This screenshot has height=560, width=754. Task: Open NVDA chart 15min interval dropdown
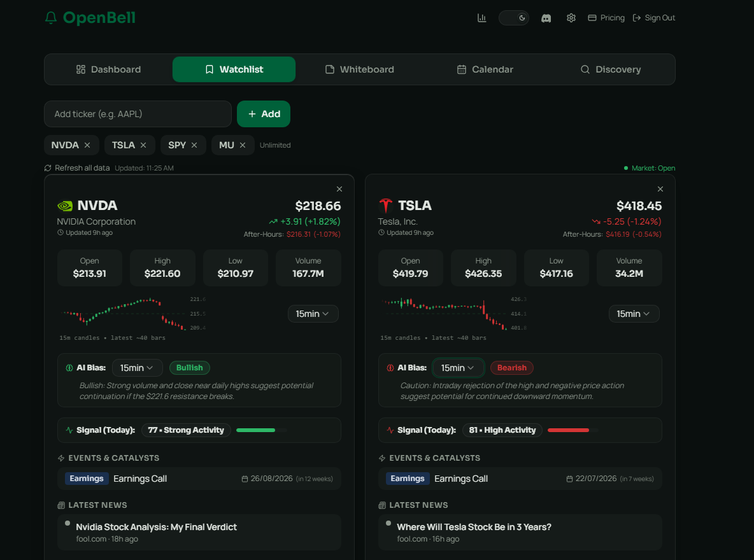[313, 314]
